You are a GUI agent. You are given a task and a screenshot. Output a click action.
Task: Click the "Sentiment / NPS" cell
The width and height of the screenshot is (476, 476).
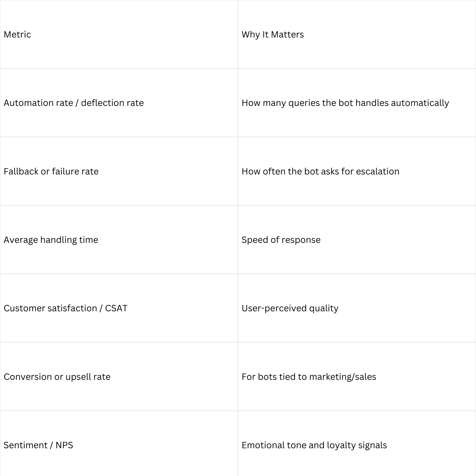[x=38, y=445]
